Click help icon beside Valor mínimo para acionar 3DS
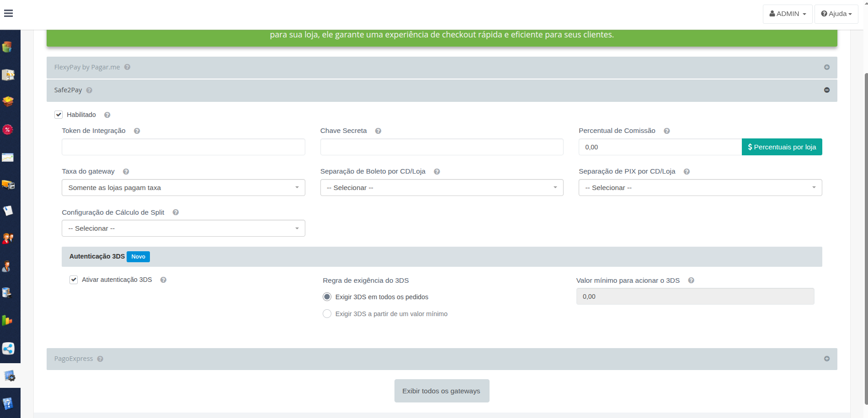Image resolution: width=868 pixels, height=418 pixels. [x=691, y=280]
